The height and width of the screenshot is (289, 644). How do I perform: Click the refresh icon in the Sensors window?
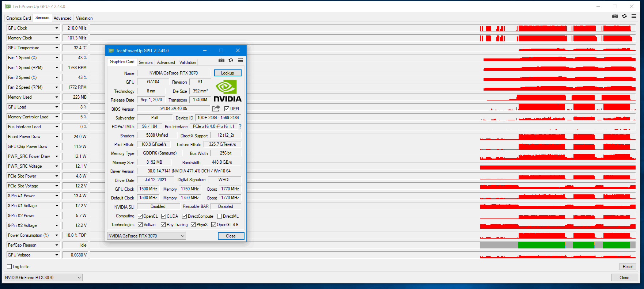624,16
